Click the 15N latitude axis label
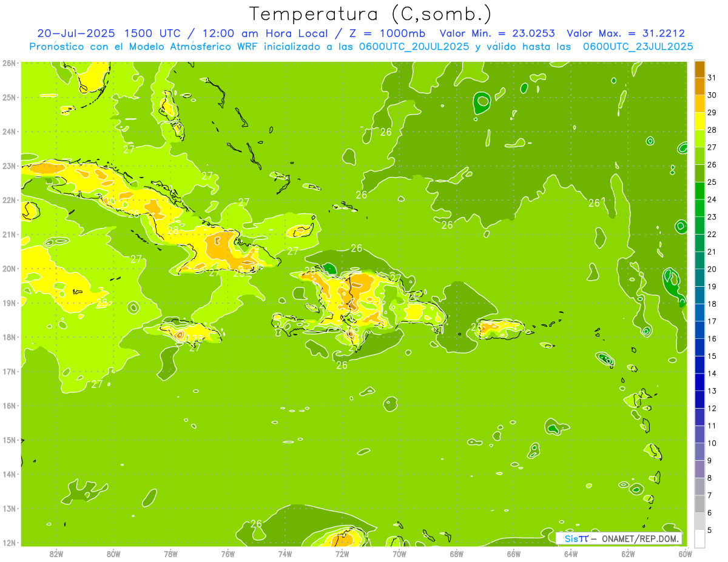 click(x=9, y=440)
